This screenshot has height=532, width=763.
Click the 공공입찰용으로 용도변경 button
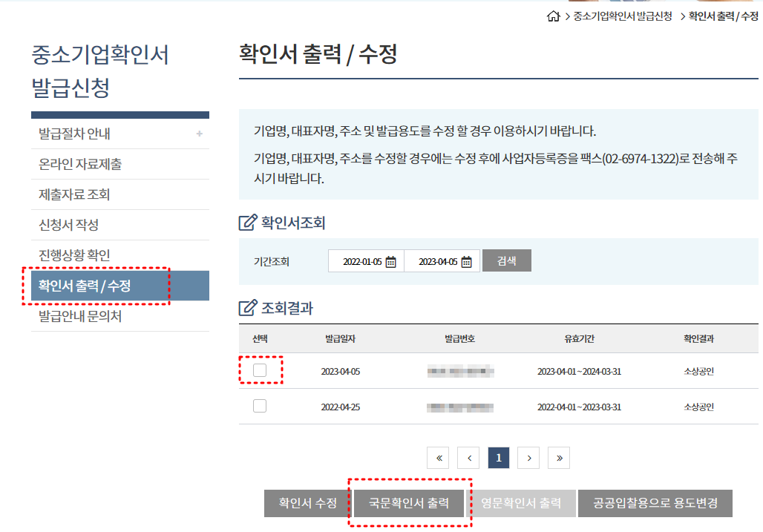(x=656, y=503)
